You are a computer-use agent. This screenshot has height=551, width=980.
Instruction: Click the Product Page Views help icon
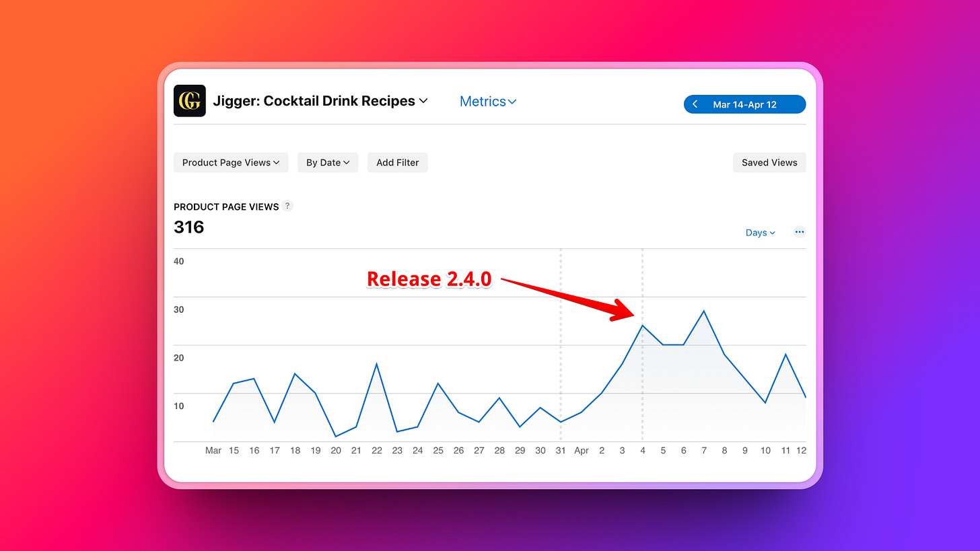tap(287, 206)
